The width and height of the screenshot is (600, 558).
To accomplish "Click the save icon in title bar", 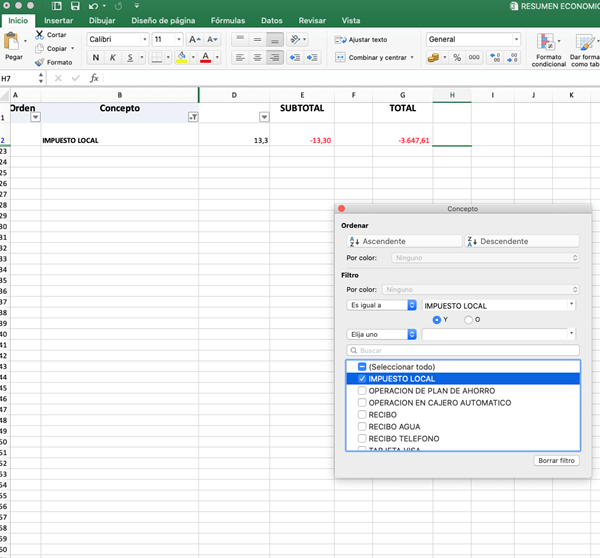I will (73, 6).
